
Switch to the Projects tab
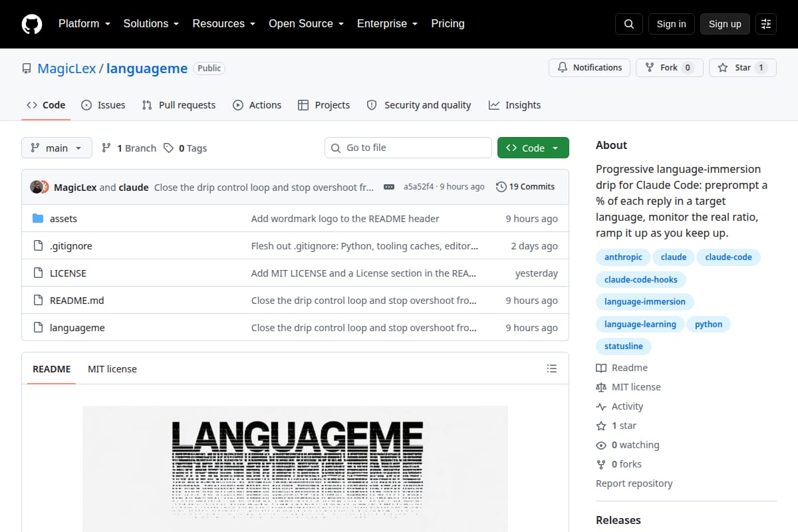point(324,105)
